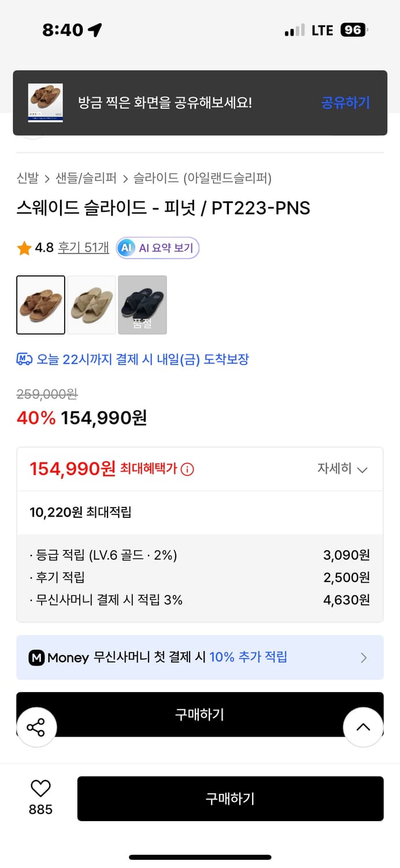Open the 신발 breadcrumb category

pos(24,179)
